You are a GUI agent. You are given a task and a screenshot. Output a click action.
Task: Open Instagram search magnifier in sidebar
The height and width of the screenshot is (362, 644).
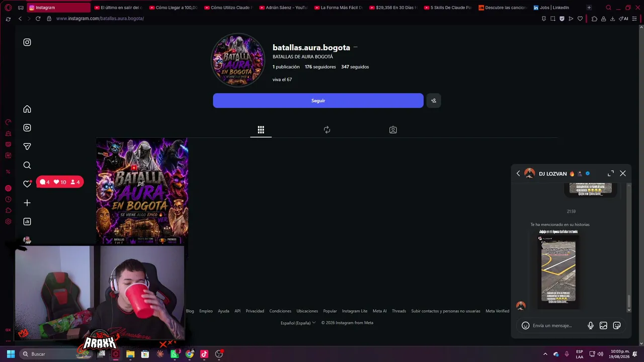click(27, 165)
